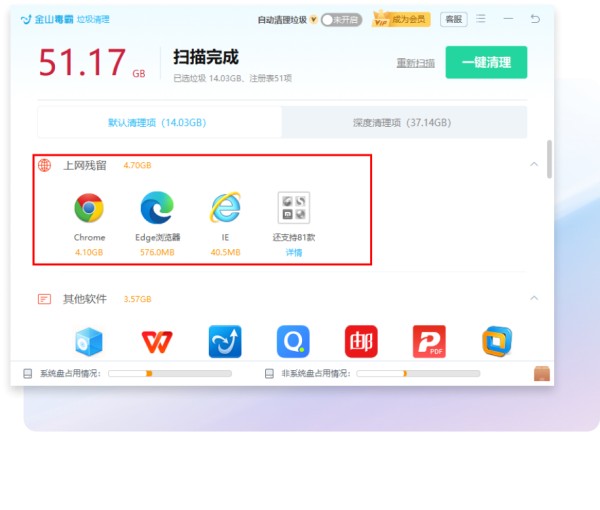Click the 上网残留 globe icon
The height and width of the screenshot is (510, 600).
click(x=44, y=165)
